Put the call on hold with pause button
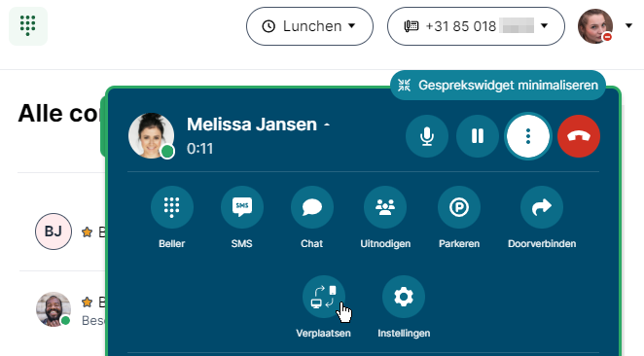The width and height of the screenshot is (644, 356). tap(478, 136)
